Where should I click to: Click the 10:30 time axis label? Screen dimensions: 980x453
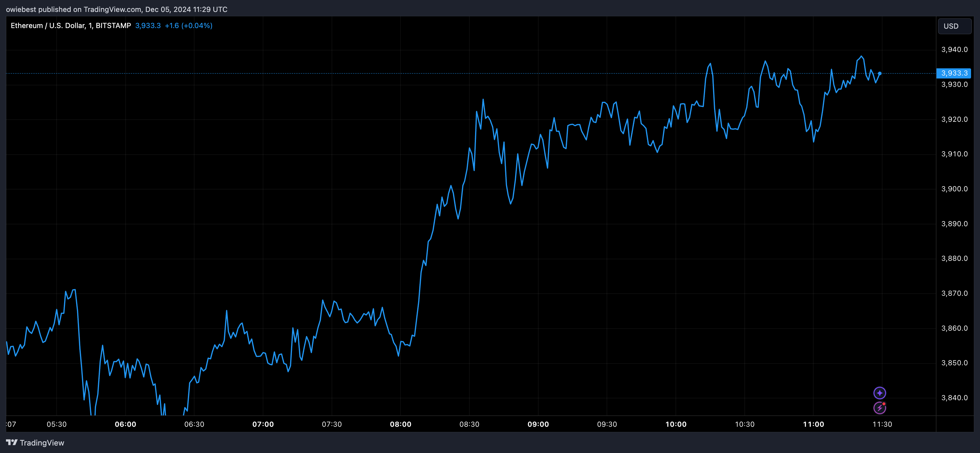(x=744, y=424)
